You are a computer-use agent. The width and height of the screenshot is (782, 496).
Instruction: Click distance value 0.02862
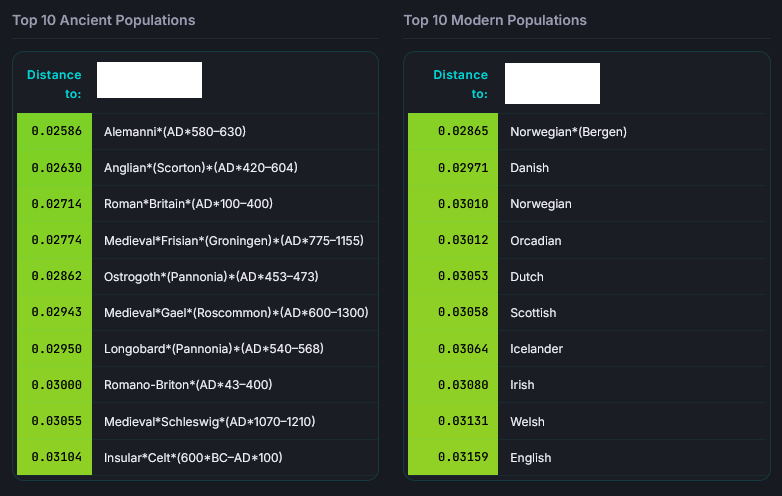(x=56, y=276)
